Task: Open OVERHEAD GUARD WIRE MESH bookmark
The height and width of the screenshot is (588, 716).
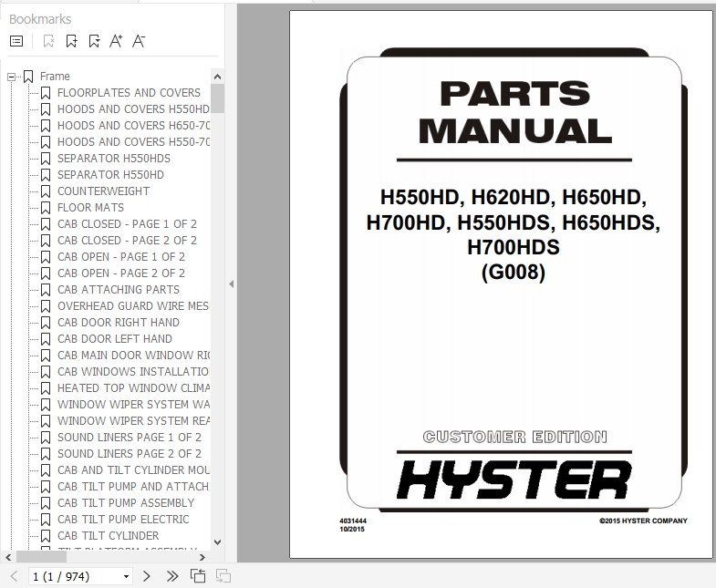Action: (x=133, y=306)
